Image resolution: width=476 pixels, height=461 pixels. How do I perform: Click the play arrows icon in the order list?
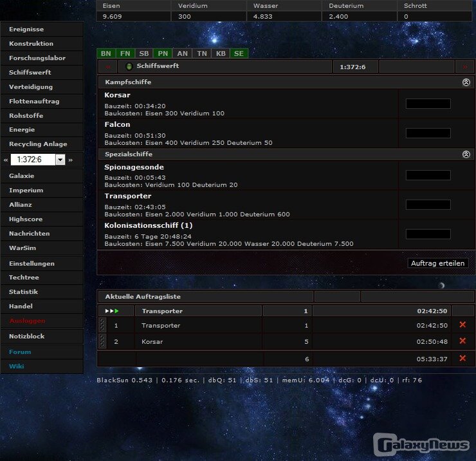click(112, 311)
